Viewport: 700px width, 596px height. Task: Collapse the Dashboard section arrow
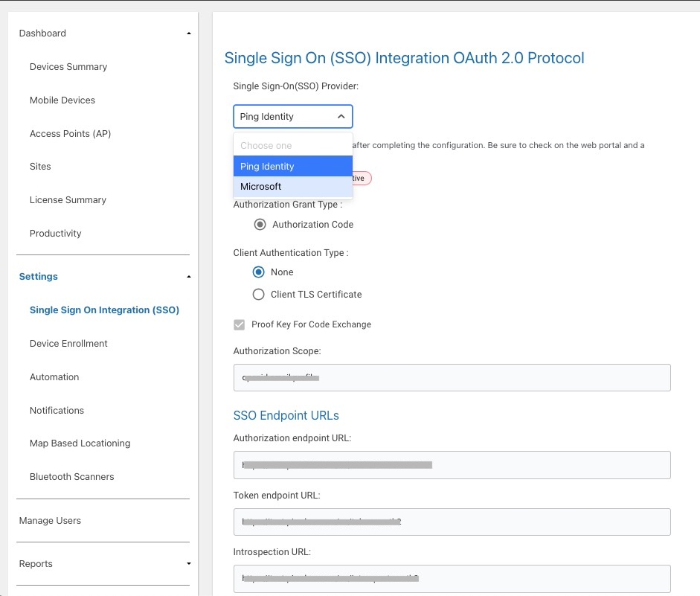(x=189, y=33)
